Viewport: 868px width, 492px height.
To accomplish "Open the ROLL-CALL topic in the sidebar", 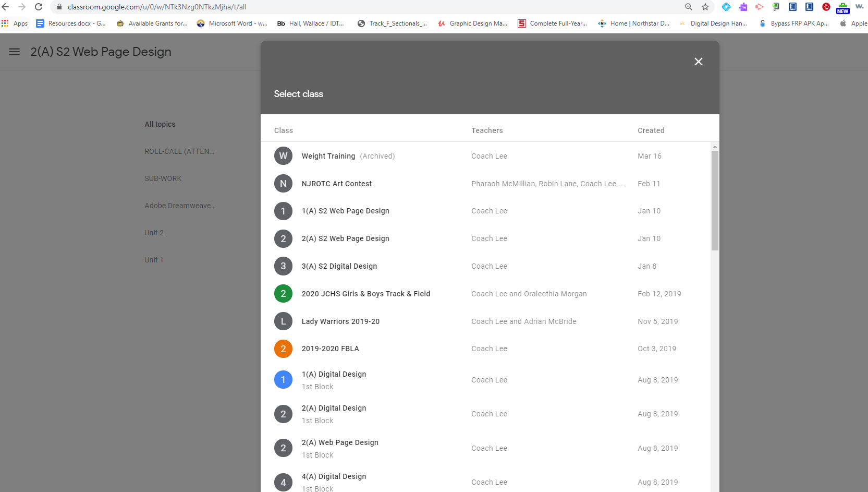I will [x=179, y=151].
